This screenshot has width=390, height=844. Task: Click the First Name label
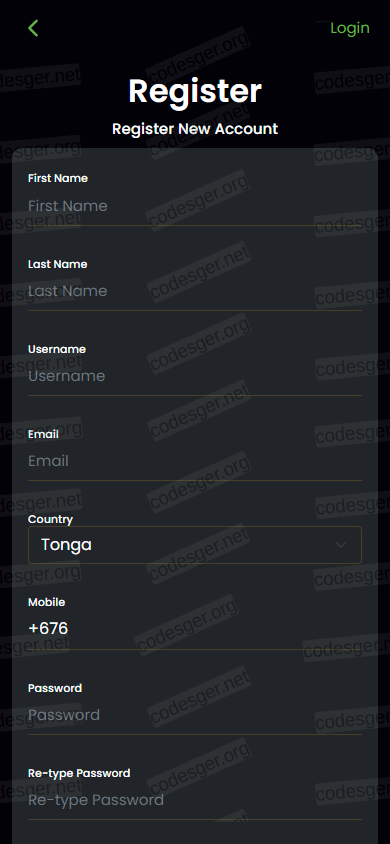pyautogui.click(x=58, y=178)
